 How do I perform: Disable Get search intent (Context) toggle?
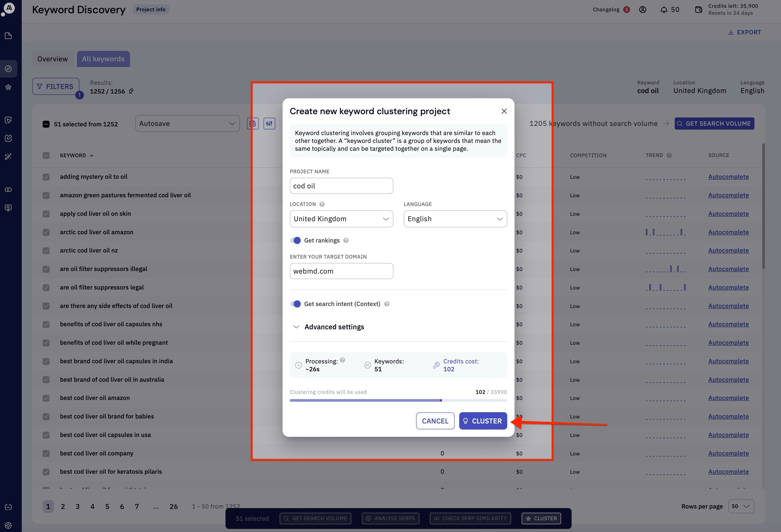click(x=295, y=304)
